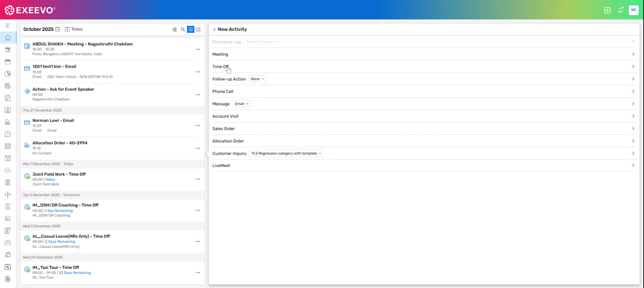The width and height of the screenshot is (644, 288).
Task: Switch to the calendar view toggle
Action: [198, 30]
